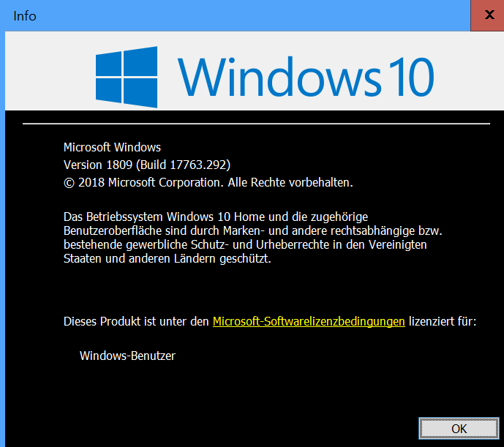Click the 'Info' title bar text
504x447 pixels.
tap(25, 16)
